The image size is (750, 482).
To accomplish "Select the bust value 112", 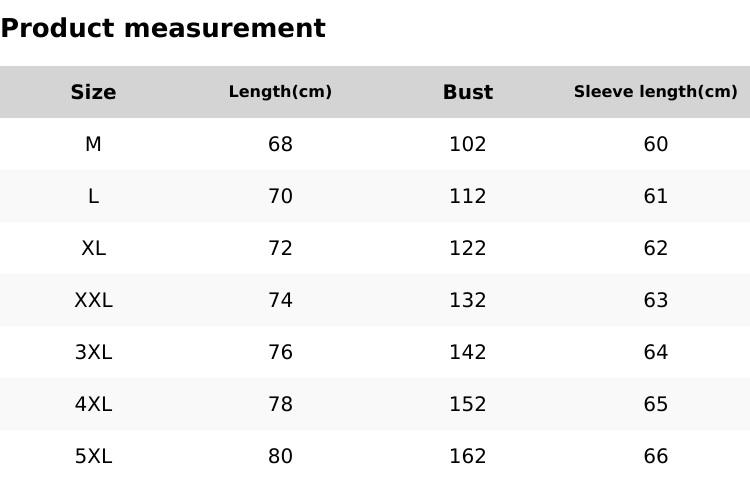I will point(468,196).
